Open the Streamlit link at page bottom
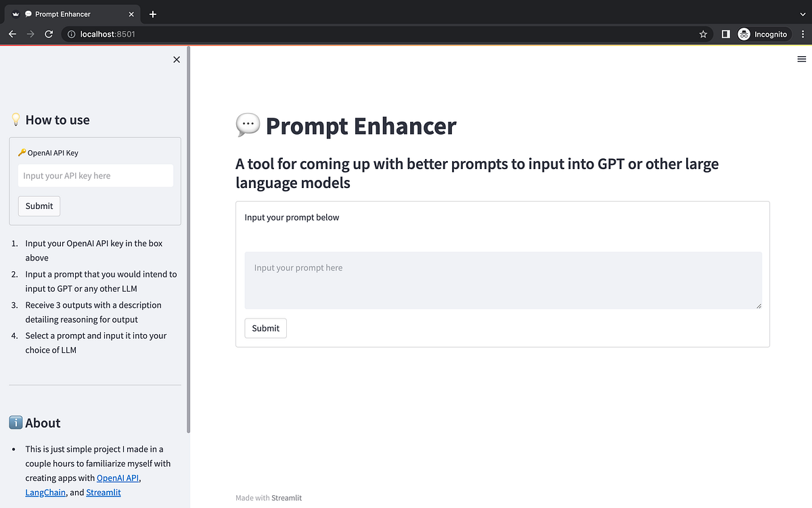This screenshot has height=508, width=812. click(x=286, y=498)
